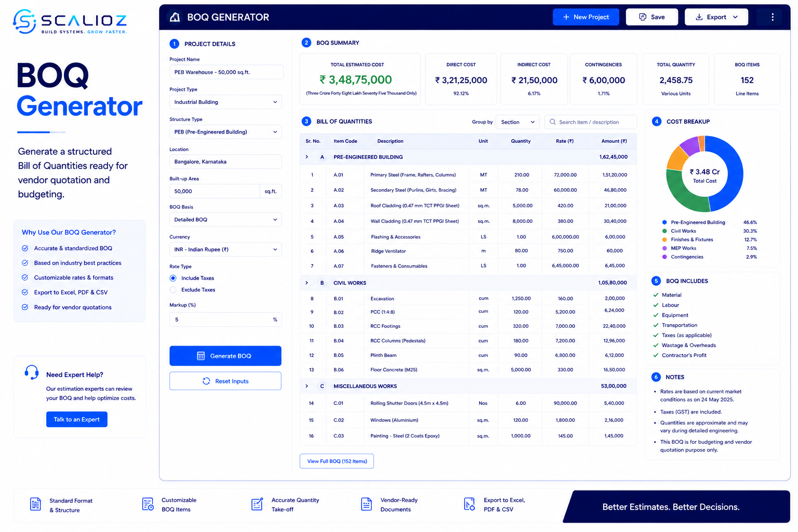
Task: Click the refresh icon on Reset Inputs
Action: tap(206, 381)
